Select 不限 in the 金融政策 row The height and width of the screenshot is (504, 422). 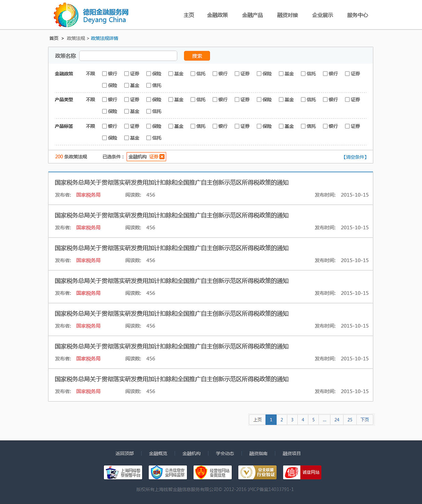click(90, 74)
